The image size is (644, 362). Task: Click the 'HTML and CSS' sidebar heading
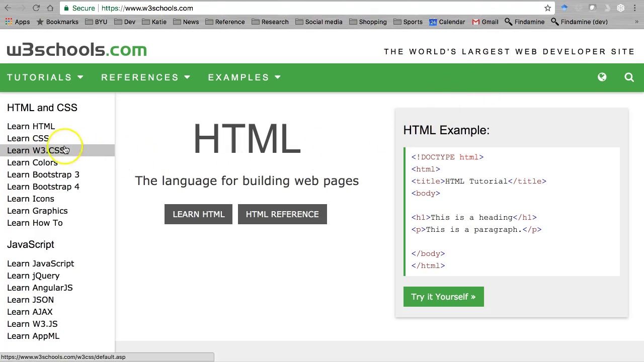(x=42, y=108)
